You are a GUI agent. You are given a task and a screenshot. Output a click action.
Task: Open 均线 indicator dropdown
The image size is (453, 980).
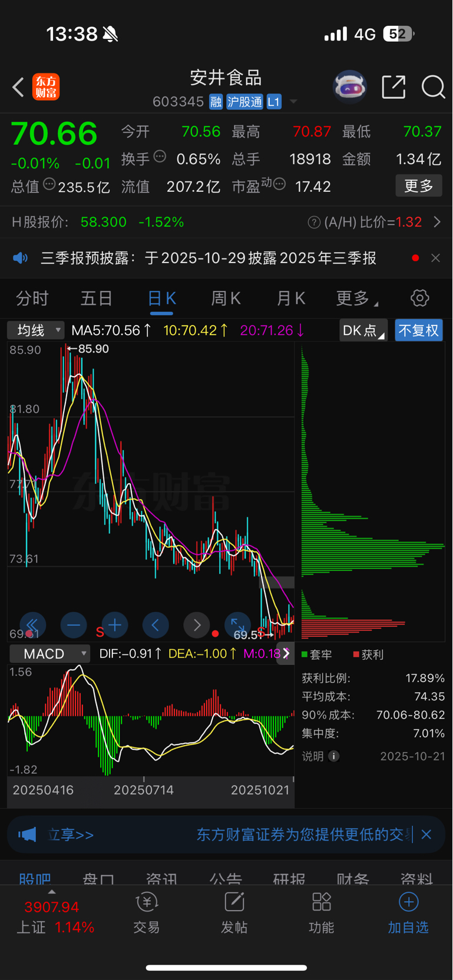point(35,330)
